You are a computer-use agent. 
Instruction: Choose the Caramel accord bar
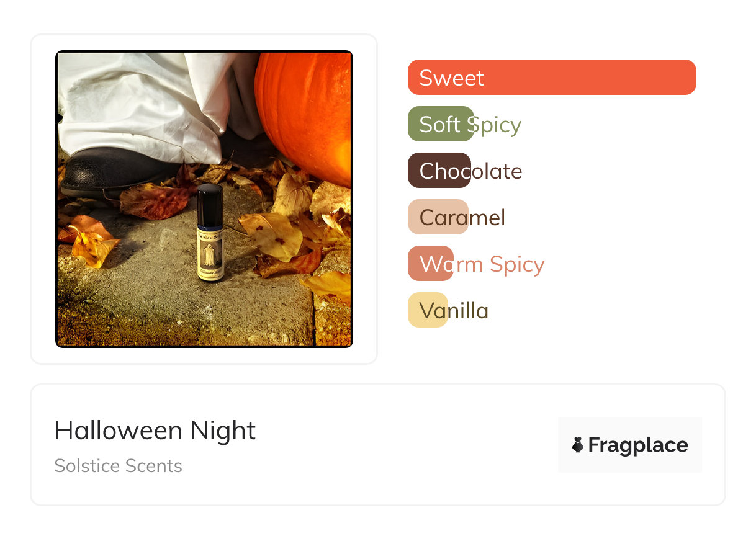pos(438,217)
